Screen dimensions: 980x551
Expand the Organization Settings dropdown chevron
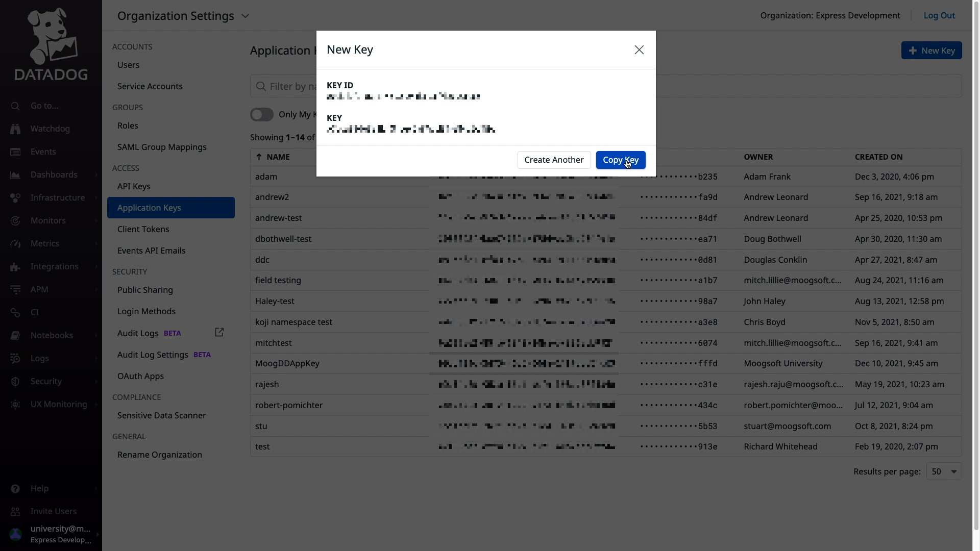[245, 16]
